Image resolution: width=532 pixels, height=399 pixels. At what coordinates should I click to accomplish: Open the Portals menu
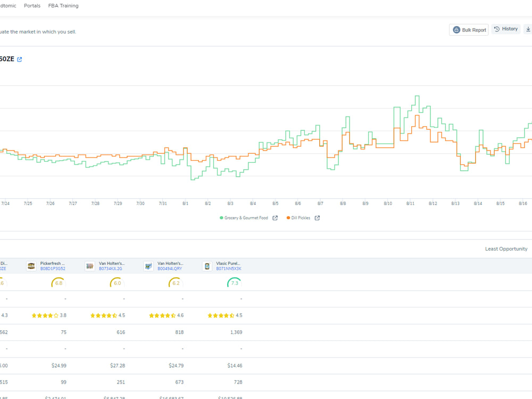click(32, 6)
